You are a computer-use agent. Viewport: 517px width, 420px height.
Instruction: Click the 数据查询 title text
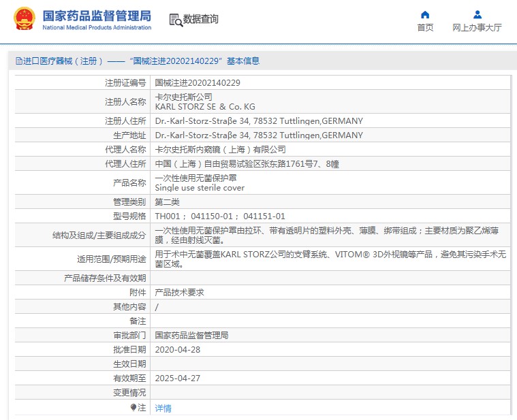click(x=200, y=19)
